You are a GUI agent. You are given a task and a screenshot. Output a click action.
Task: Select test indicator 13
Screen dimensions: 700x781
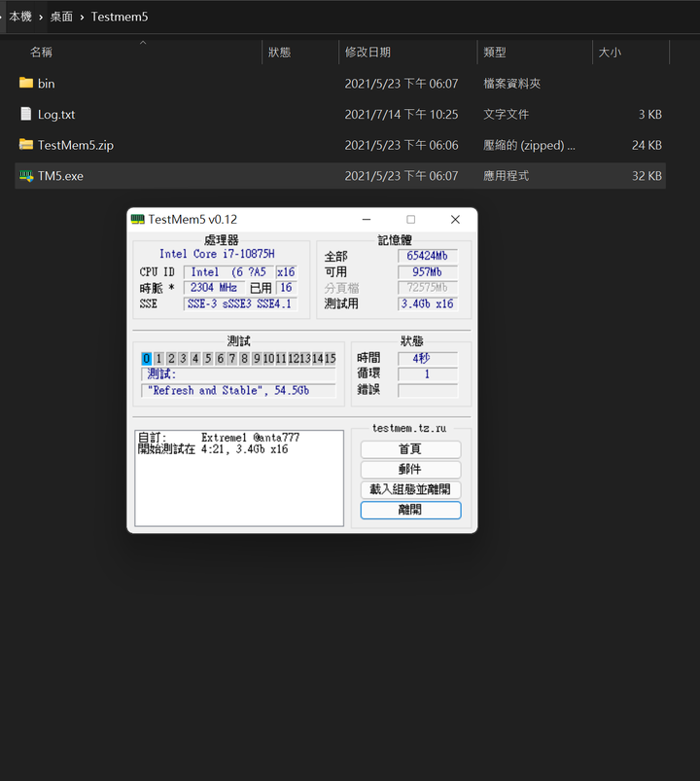point(305,358)
